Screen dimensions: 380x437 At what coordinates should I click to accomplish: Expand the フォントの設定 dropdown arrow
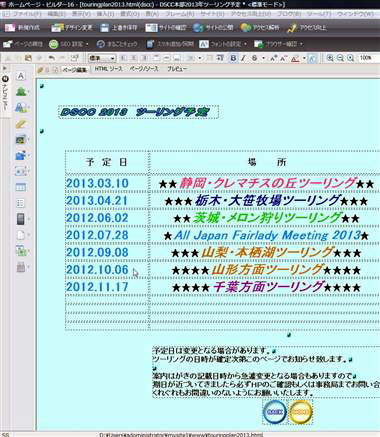[246, 44]
